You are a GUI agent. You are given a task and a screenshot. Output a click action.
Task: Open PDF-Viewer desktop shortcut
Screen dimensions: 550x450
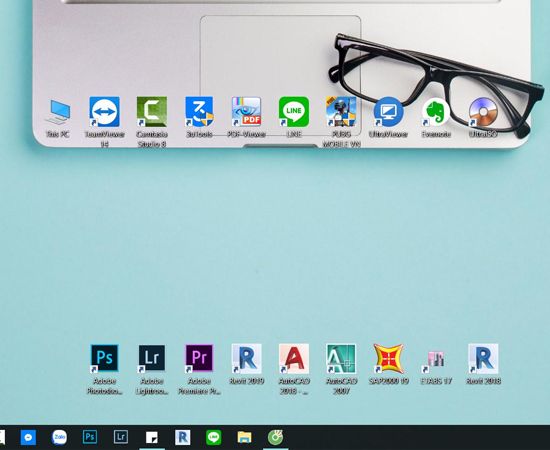[246, 112]
